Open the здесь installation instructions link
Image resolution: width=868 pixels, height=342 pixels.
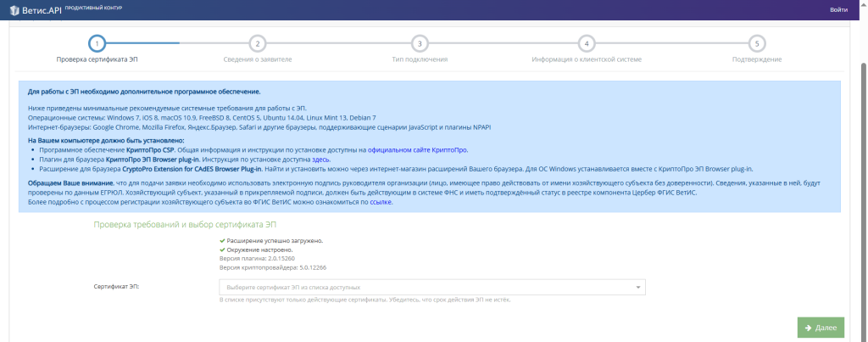(x=320, y=159)
